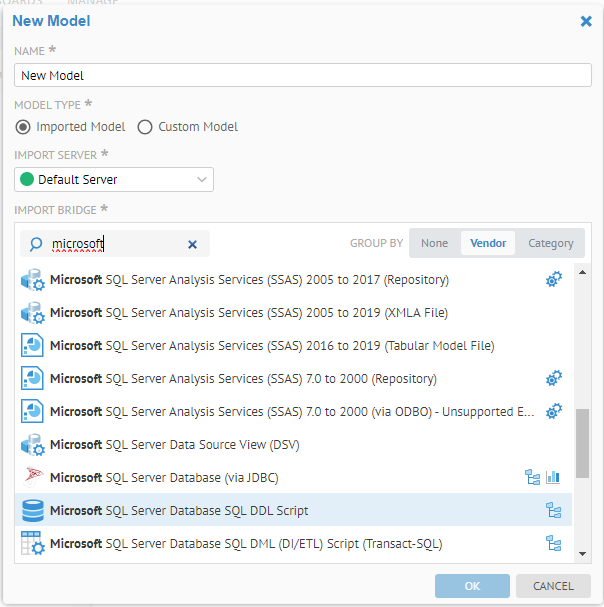The width and height of the screenshot is (604, 607).
Task: Group bridges by Vendor
Action: pos(488,243)
